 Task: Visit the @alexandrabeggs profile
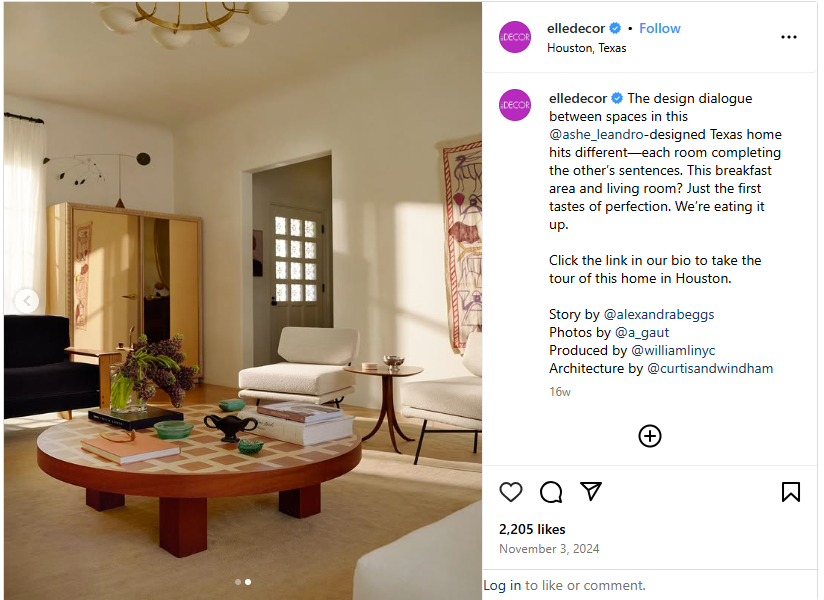click(658, 314)
